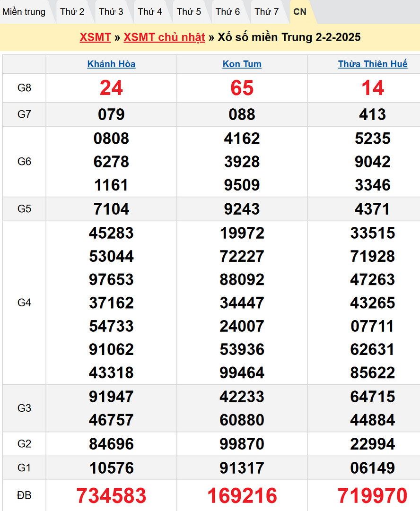Viewport: 420px width, 511px height.
Task: Open the Khánh Hòa province link
Action: tap(111, 64)
